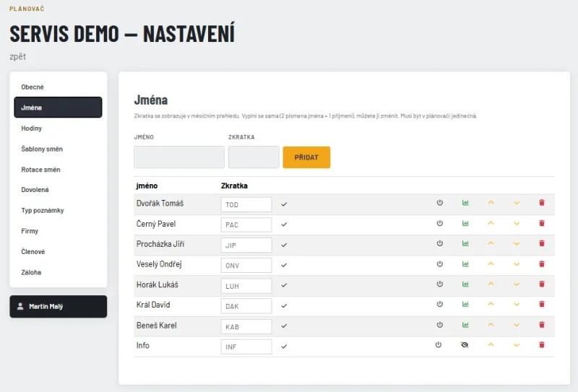Screen dimensions: 578x392
Task: Toggle the power icon for Král David
Action: click(439, 305)
